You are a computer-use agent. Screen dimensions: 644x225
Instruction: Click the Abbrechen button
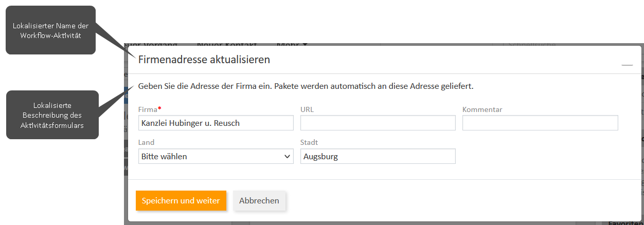tap(259, 201)
